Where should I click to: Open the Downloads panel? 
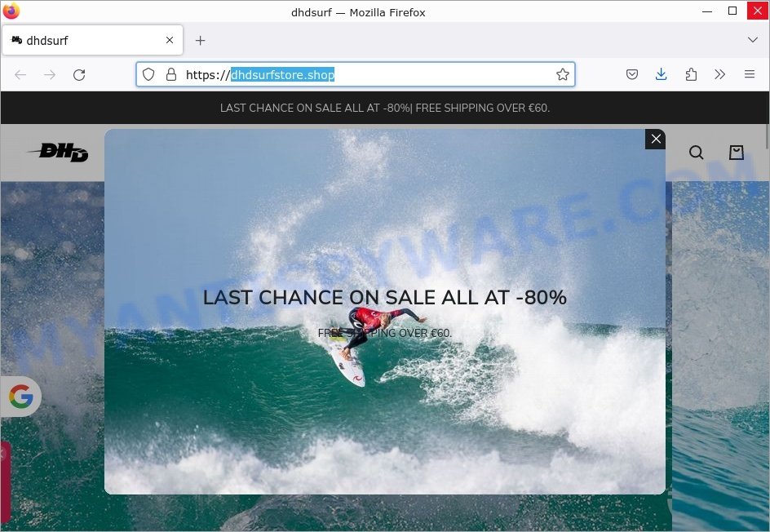661,74
